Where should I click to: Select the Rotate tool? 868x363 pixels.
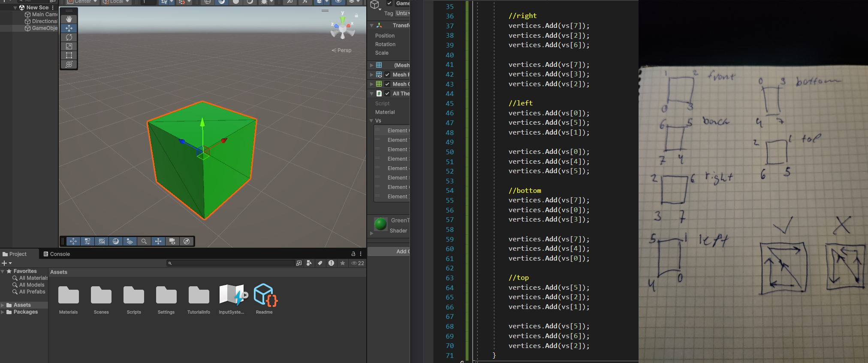pyautogui.click(x=69, y=37)
